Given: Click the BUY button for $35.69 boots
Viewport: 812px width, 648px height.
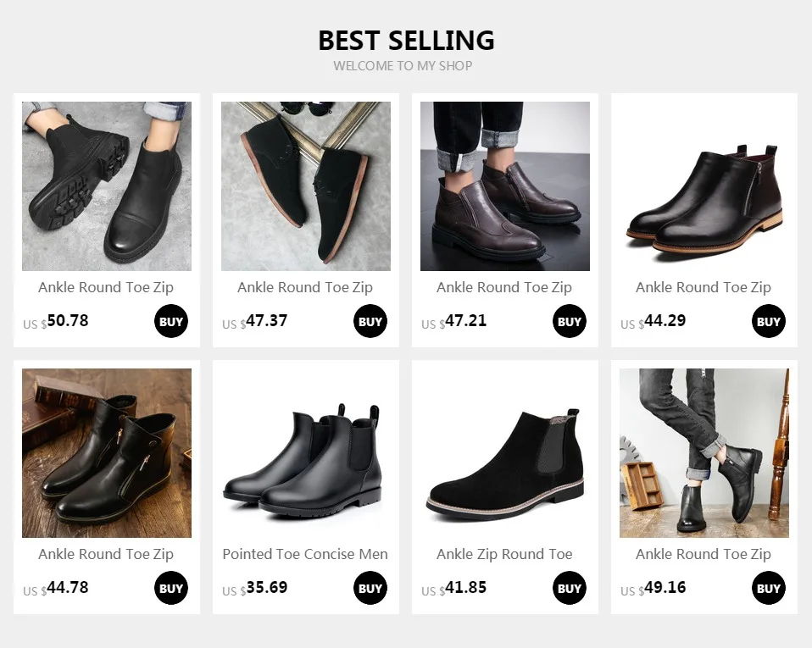Looking at the screenshot, I should (x=370, y=588).
